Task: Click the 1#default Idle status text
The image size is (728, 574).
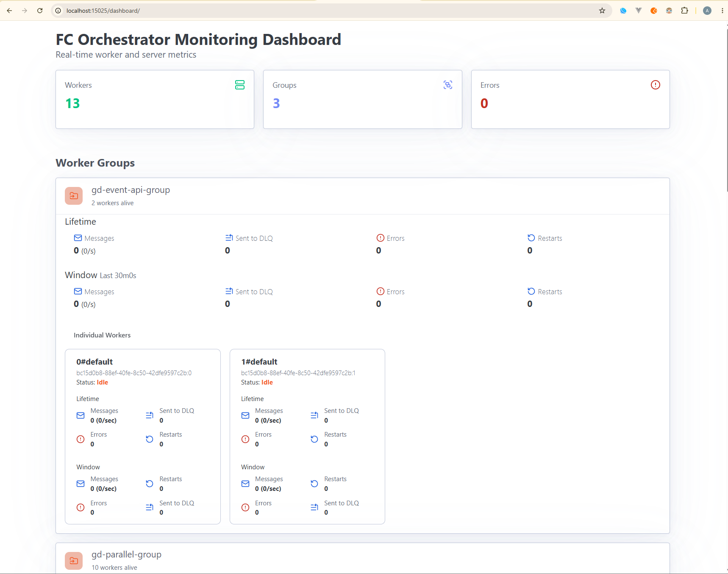Action: [267, 382]
